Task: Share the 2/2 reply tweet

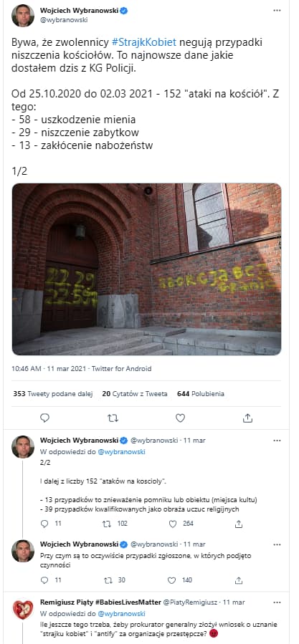Action: (x=239, y=524)
